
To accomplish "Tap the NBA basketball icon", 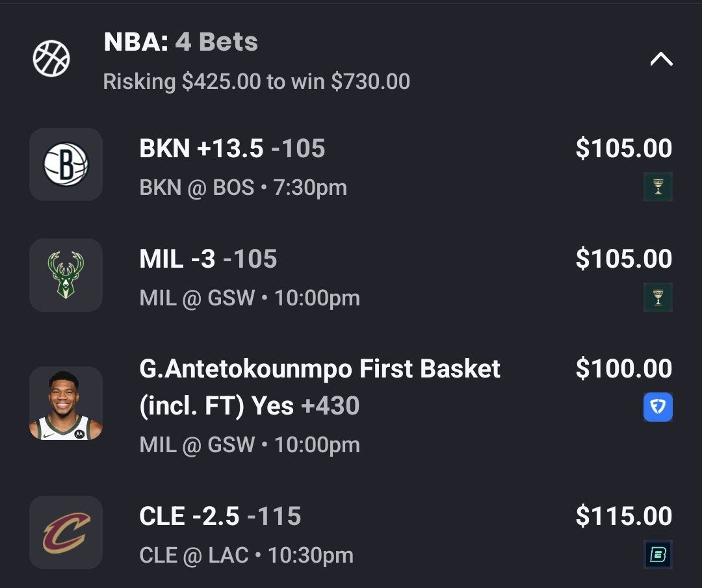I will tap(51, 58).
